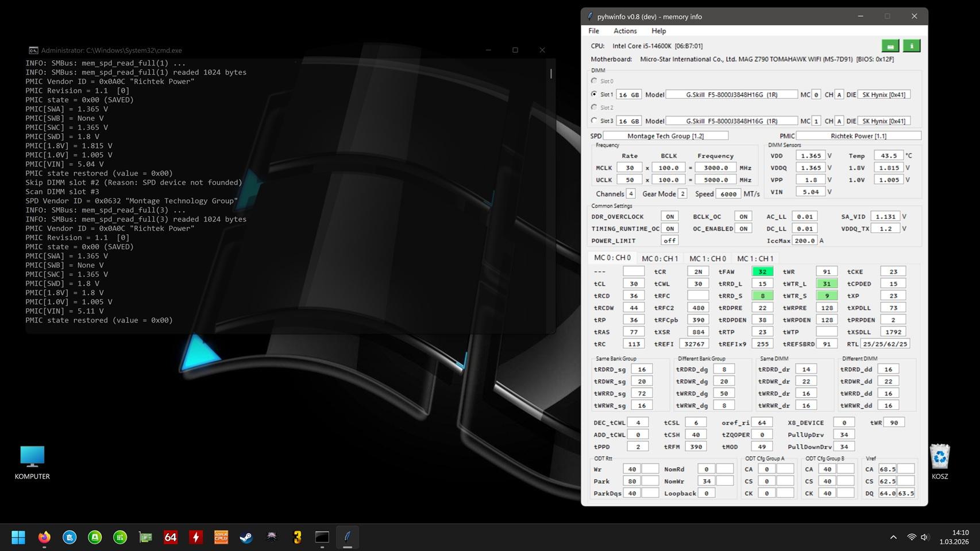Expand the hidden system tray icons
The image size is (980, 551).
(893, 537)
